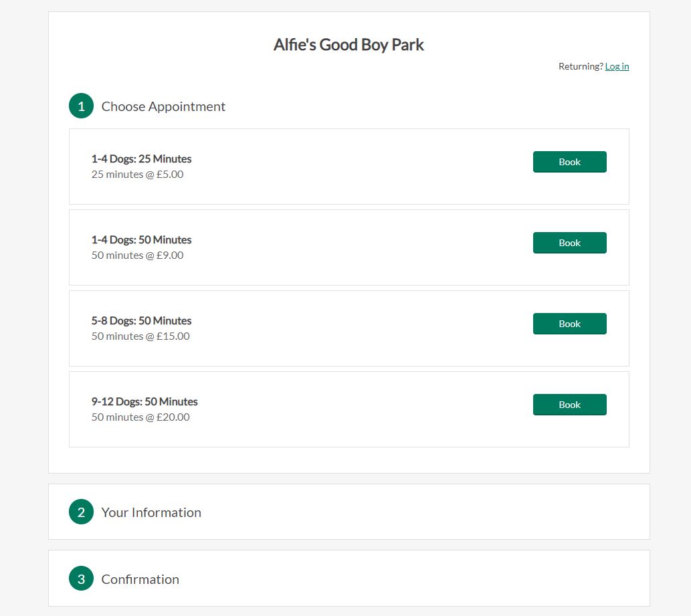Book the 5-8 Dogs 50 Minutes appointment
This screenshot has height=616, width=691.
coord(569,324)
